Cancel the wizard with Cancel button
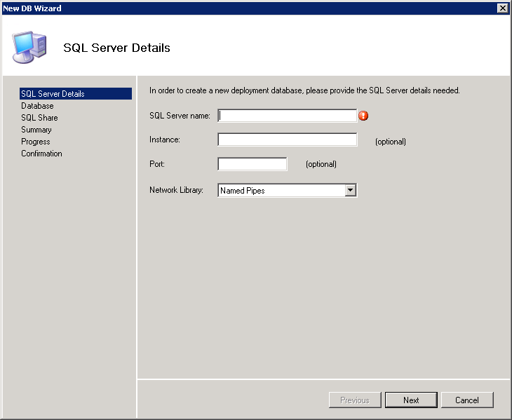The width and height of the screenshot is (512, 420). click(467, 400)
